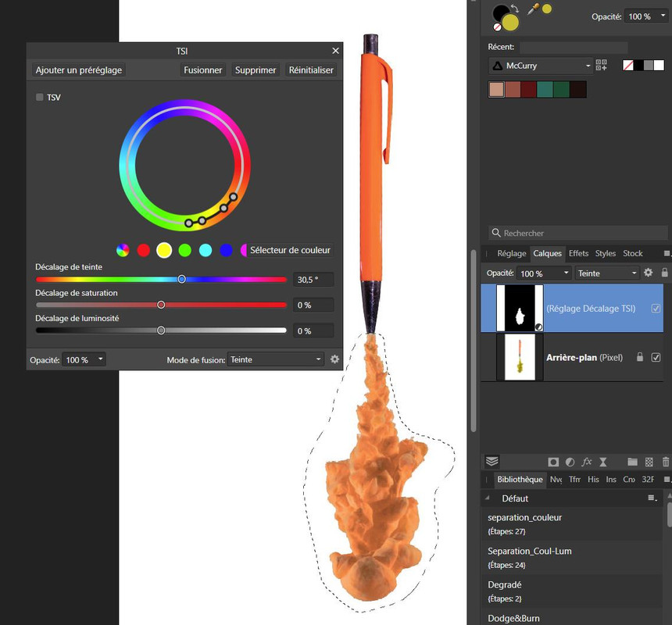Viewport: 672px width, 625px height.
Task: Switch to the 32F tab
Action: click(x=648, y=480)
